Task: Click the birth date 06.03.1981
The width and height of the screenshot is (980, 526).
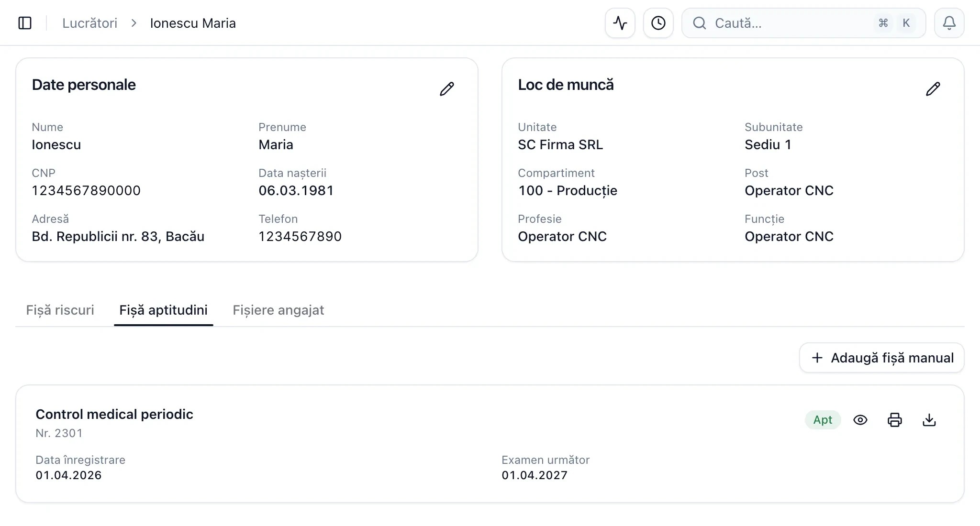Action: click(296, 190)
